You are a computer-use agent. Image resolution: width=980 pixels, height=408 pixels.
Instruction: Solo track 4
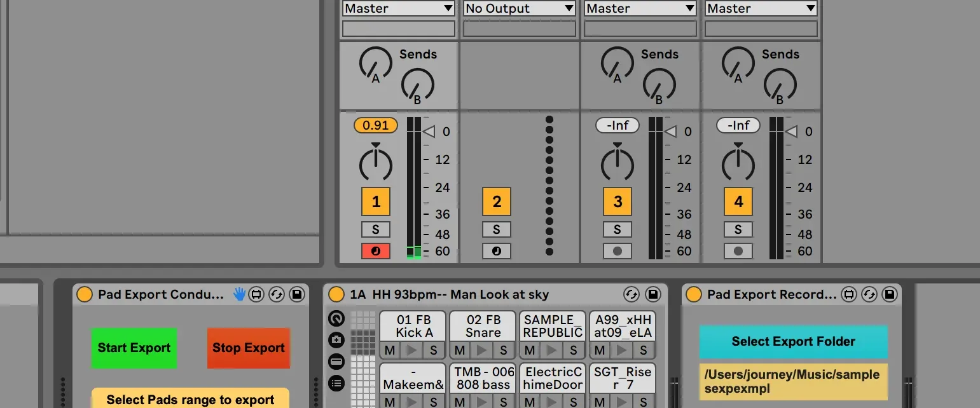738,229
